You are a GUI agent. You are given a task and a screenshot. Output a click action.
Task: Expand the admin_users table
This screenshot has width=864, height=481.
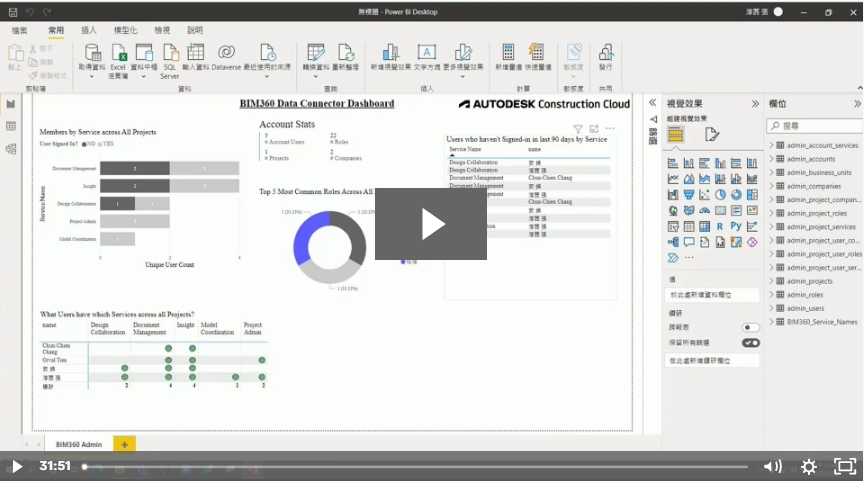tap(771, 308)
